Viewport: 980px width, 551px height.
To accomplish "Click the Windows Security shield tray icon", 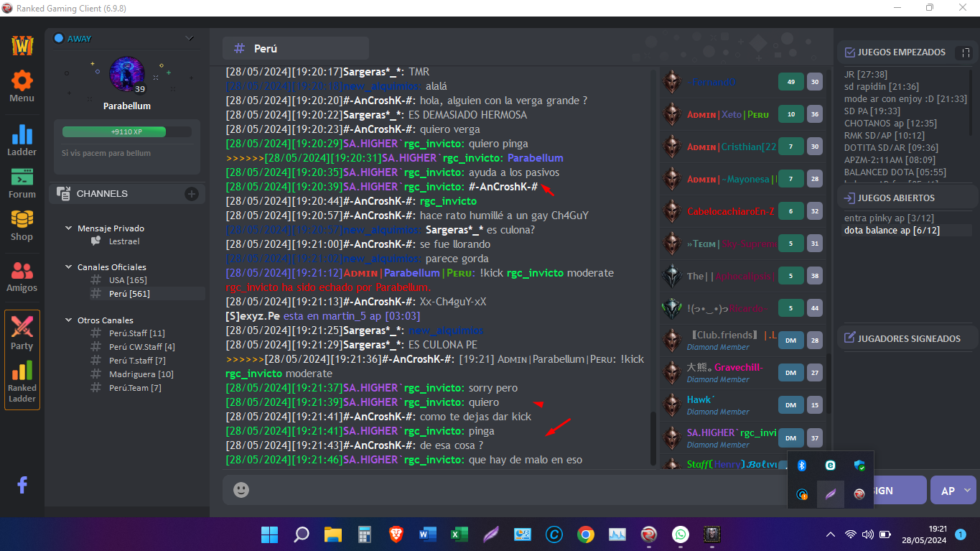I will 859,466.
